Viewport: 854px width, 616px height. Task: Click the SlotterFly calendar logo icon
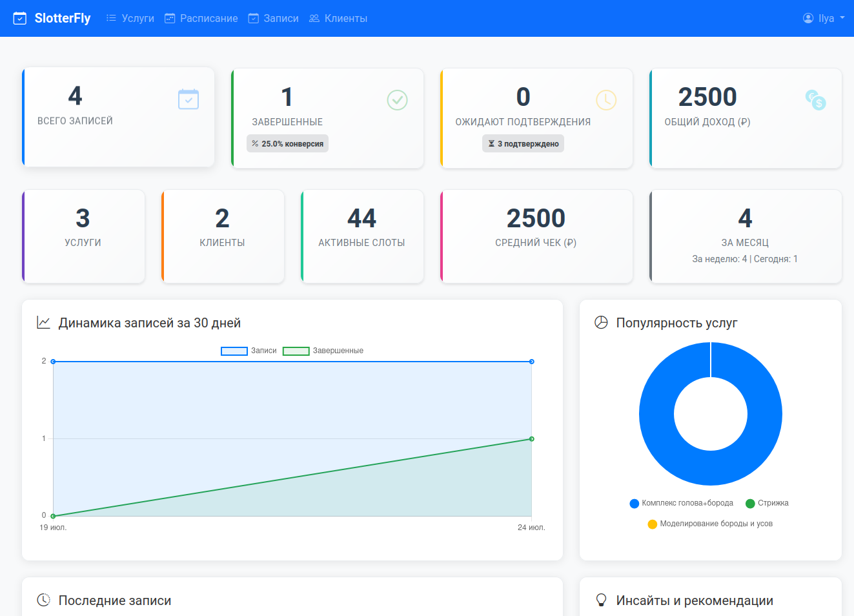[x=20, y=18]
